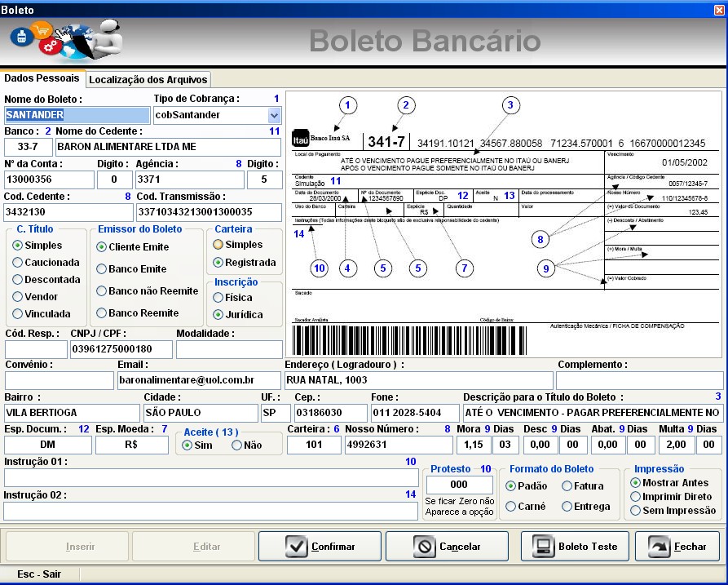728x585 pixels.
Task: Click the Convênio input field
Action: (x=59, y=380)
